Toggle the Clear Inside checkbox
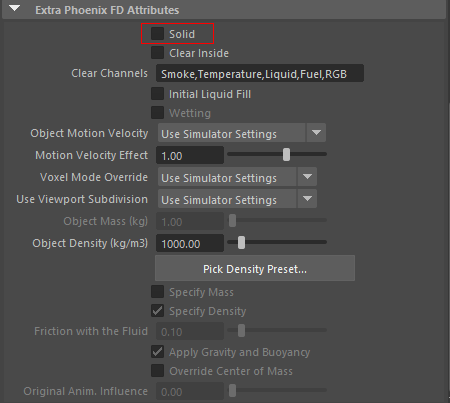Screen dimensions: 450x403 click(157, 53)
